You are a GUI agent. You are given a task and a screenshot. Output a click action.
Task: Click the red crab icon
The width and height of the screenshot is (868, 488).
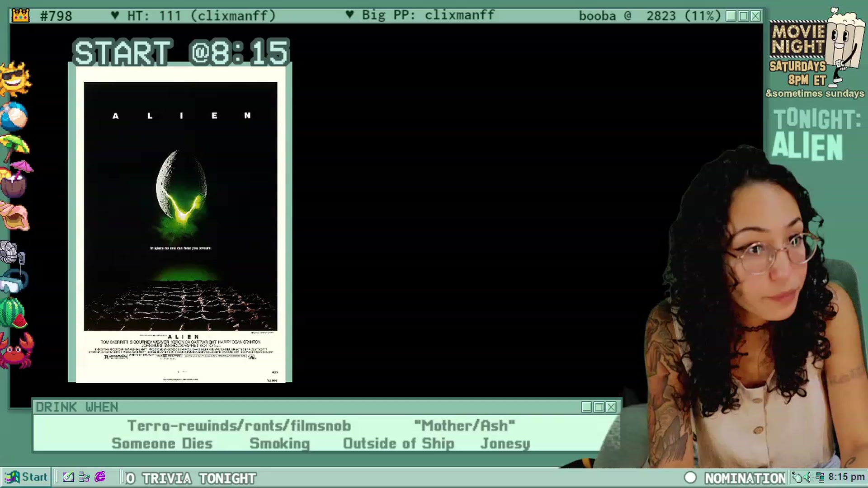[x=17, y=350]
